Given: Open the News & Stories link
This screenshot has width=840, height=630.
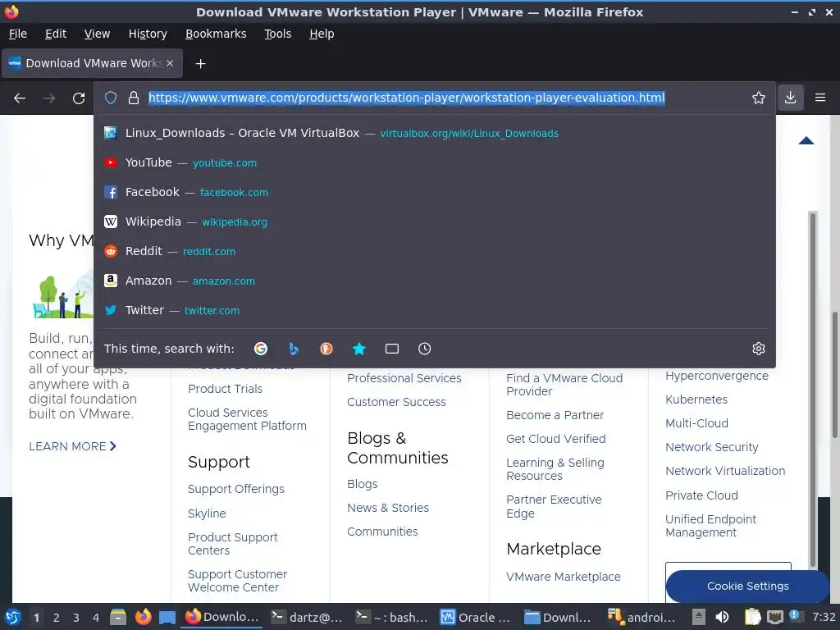Looking at the screenshot, I should [x=388, y=508].
